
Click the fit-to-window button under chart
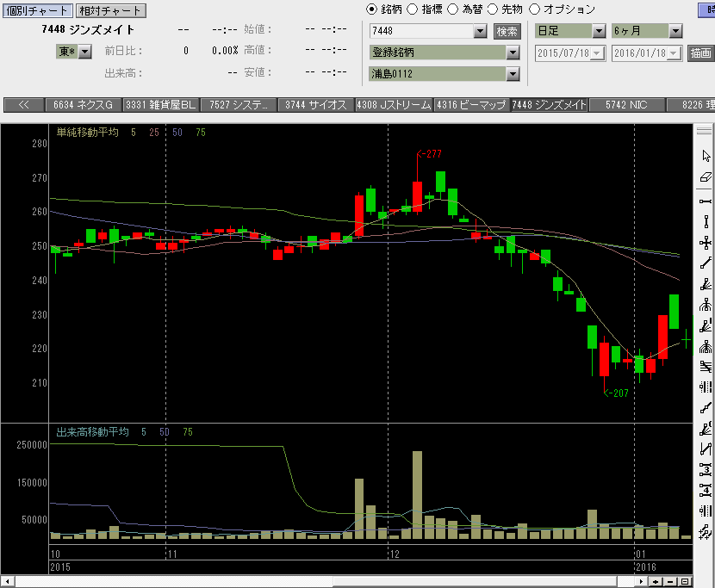[x=685, y=582]
